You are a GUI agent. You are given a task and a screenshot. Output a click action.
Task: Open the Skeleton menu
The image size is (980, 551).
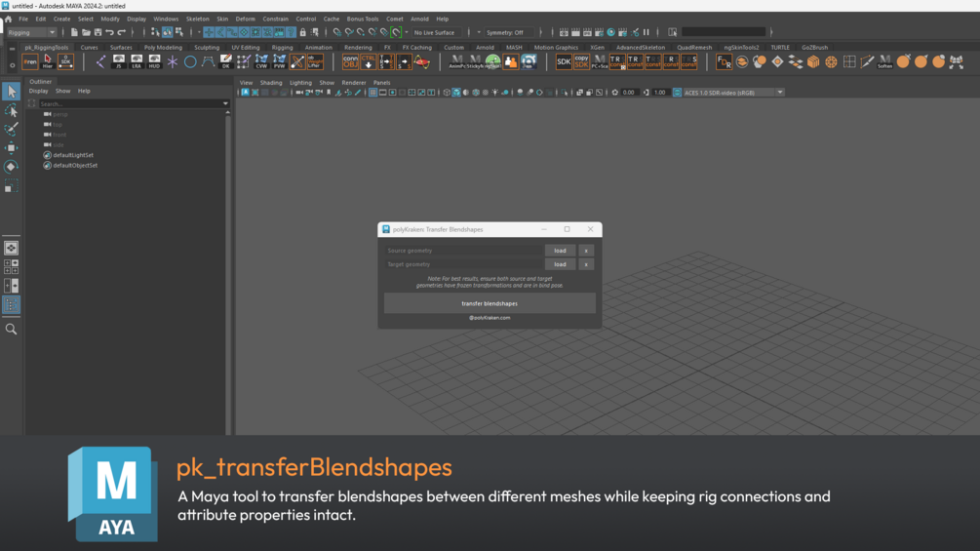click(x=198, y=19)
